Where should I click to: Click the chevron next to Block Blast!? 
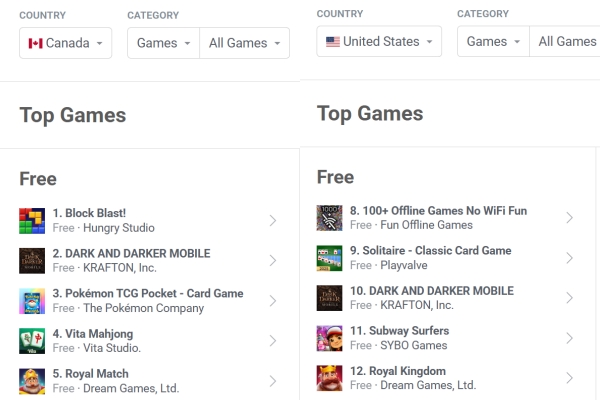pos(273,221)
